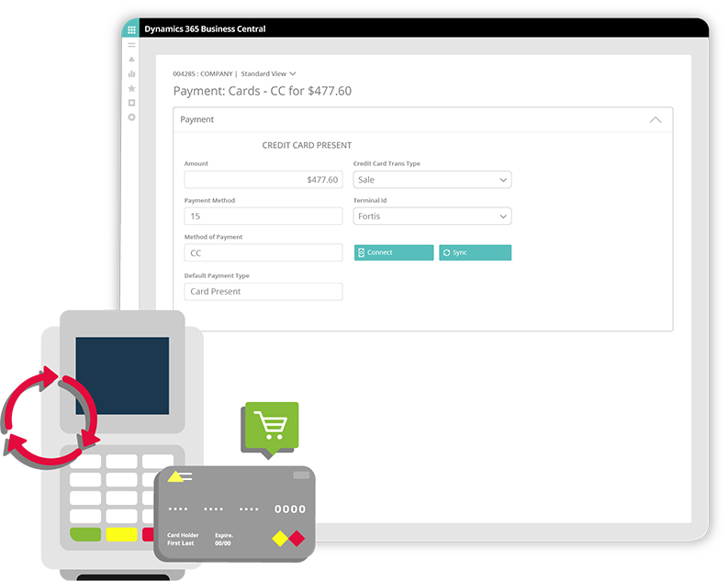Click the Connect button
Viewport: 728px width, 581px height.
coord(394,252)
